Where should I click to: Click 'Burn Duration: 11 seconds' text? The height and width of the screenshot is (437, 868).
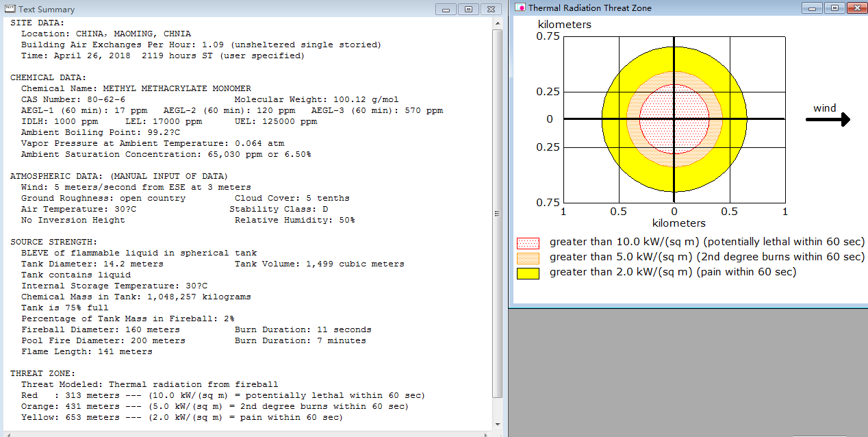(303, 329)
